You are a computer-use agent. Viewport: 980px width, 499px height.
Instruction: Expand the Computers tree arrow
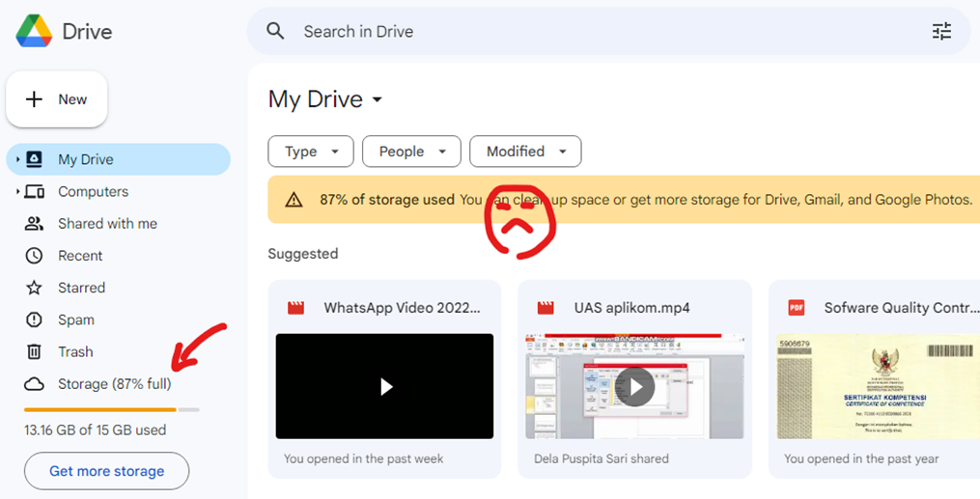(17, 192)
